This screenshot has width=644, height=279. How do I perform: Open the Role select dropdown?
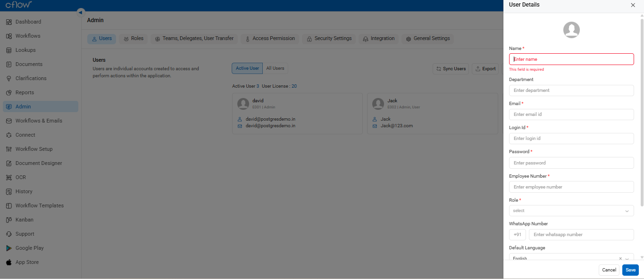tap(571, 211)
